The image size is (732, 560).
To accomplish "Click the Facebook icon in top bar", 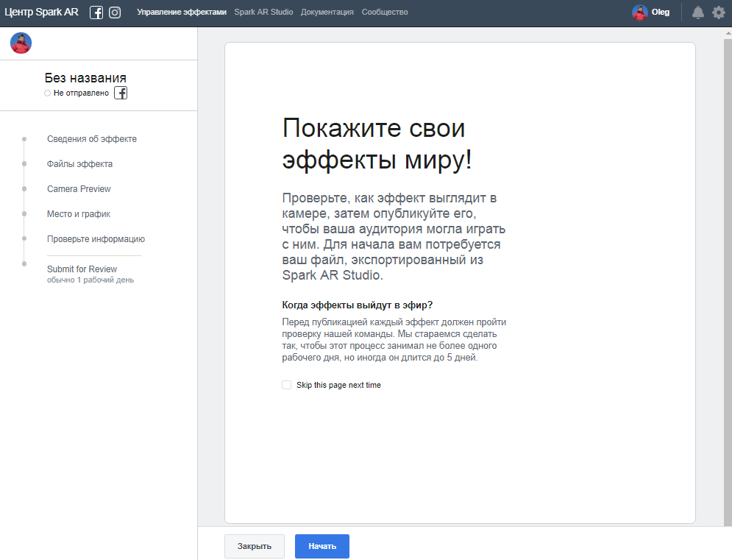I will [x=96, y=13].
